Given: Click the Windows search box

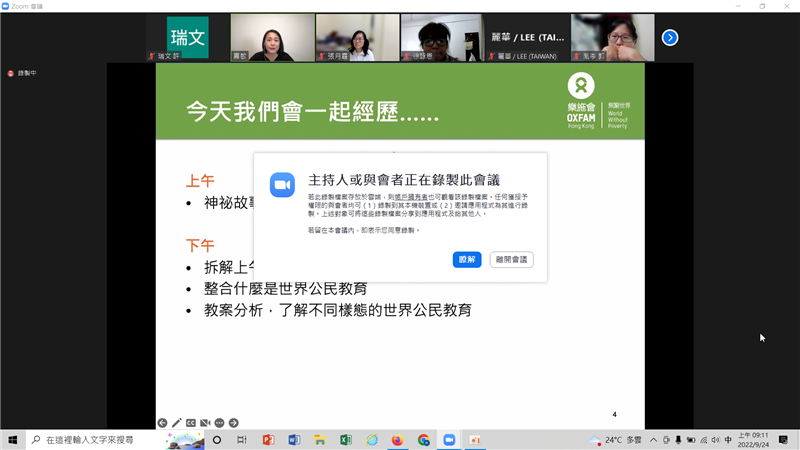Looking at the screenshot, I should (x=100, y=440).
